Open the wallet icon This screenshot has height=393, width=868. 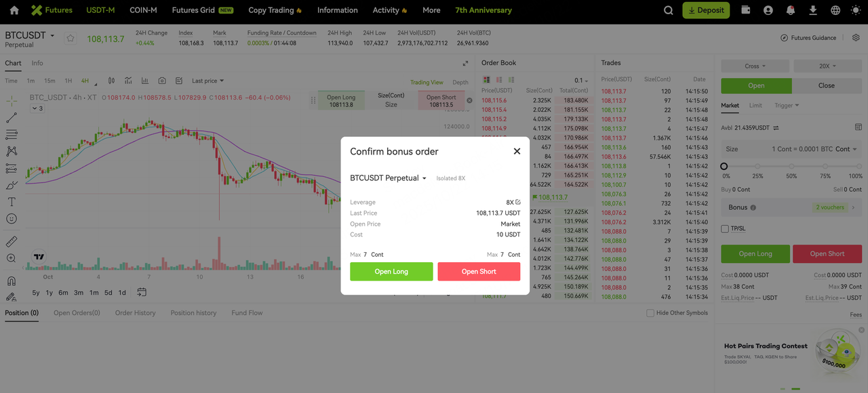[746, 10]
